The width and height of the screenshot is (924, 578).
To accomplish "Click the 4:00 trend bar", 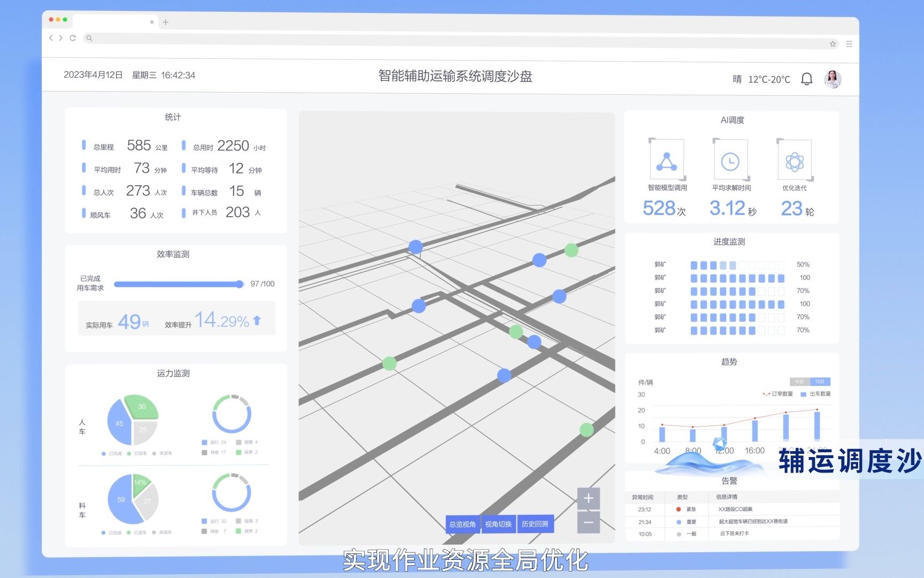I will coord(662,434).
